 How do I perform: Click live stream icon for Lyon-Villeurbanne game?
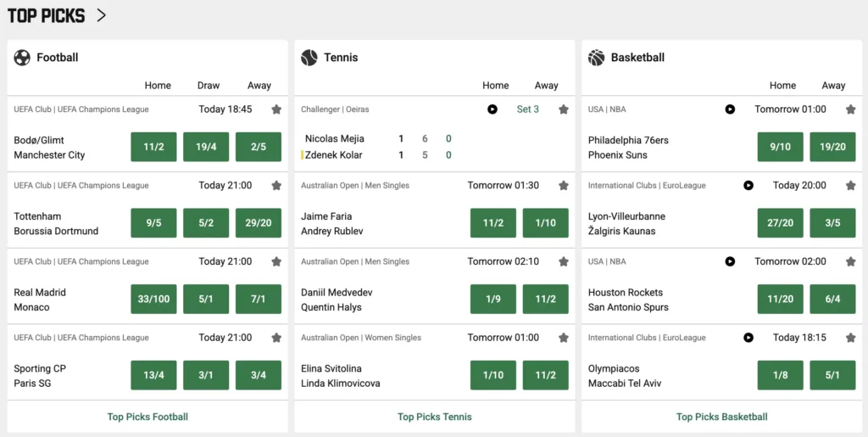pos(748,186)
